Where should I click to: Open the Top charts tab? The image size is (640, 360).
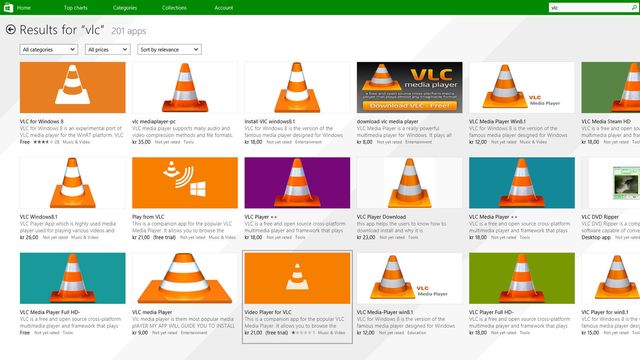point(76,7)
